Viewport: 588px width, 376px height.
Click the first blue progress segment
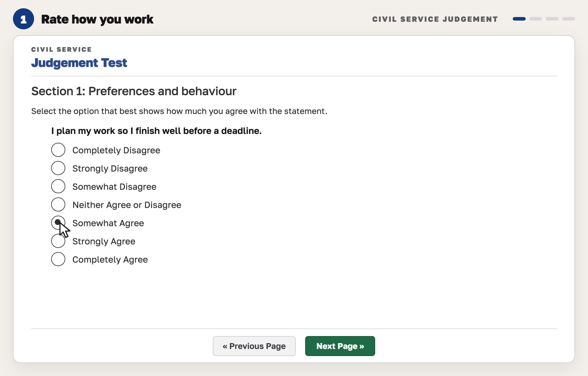(x=519, y=19)
